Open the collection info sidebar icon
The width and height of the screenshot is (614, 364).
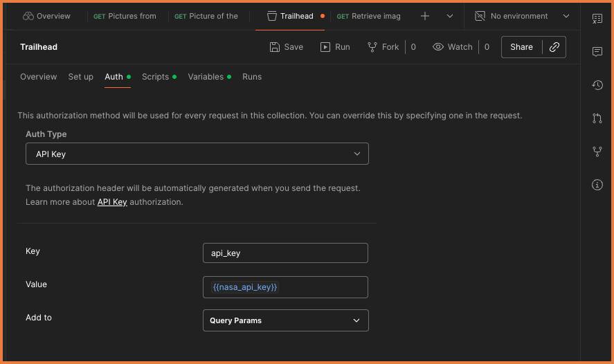click(597, 185)
